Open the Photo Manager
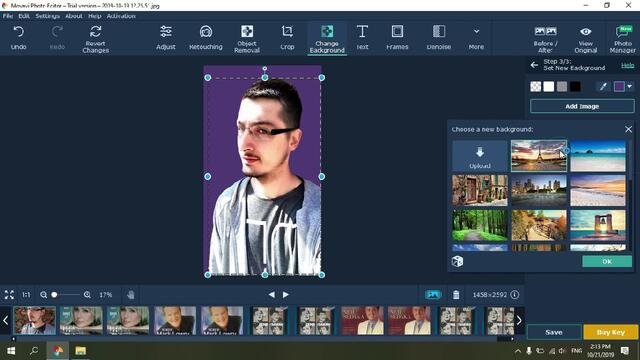This screenshot has width=640, height=360. pos(622,39)
